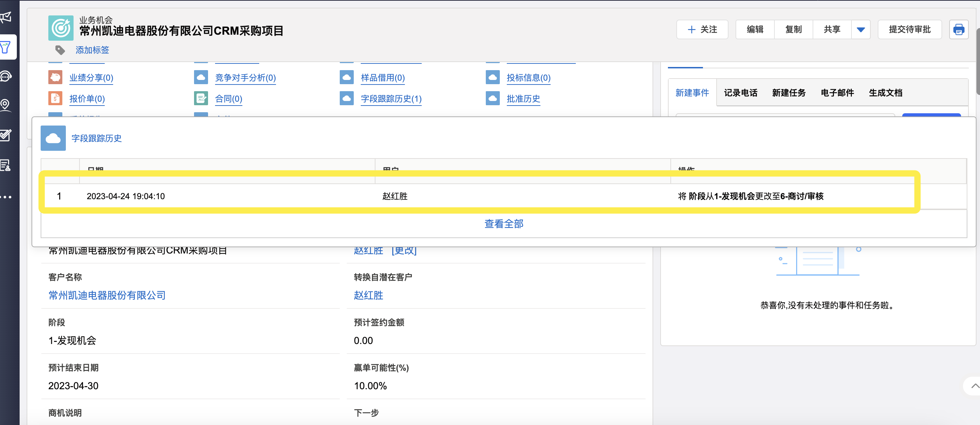The width and height of the screenshot is (980, 425).
Task: Click the 关注 follow button
Action: 702,29
